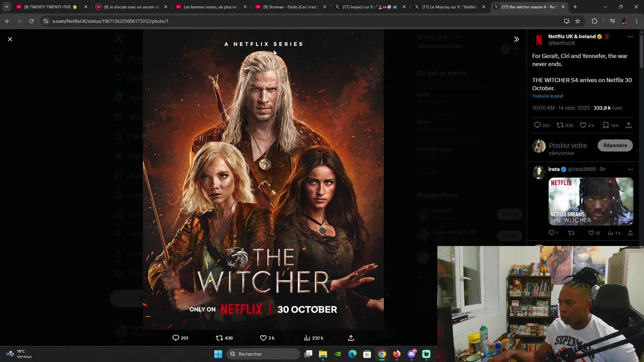Switch to TWENTY TWENTY-FIVE YouTube tab
The image size is (644, 362).
[x=50, y=7]
